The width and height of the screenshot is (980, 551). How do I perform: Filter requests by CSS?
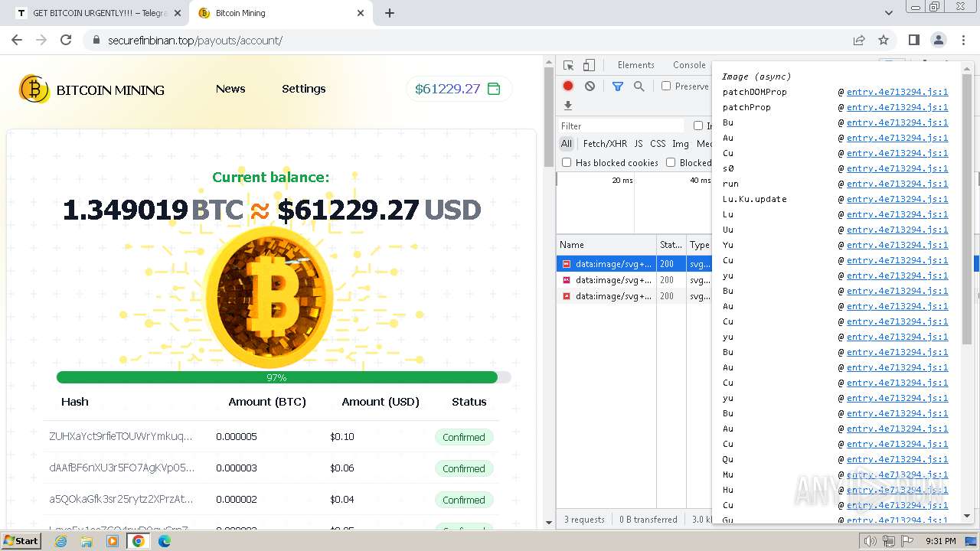tap(658, 143)
